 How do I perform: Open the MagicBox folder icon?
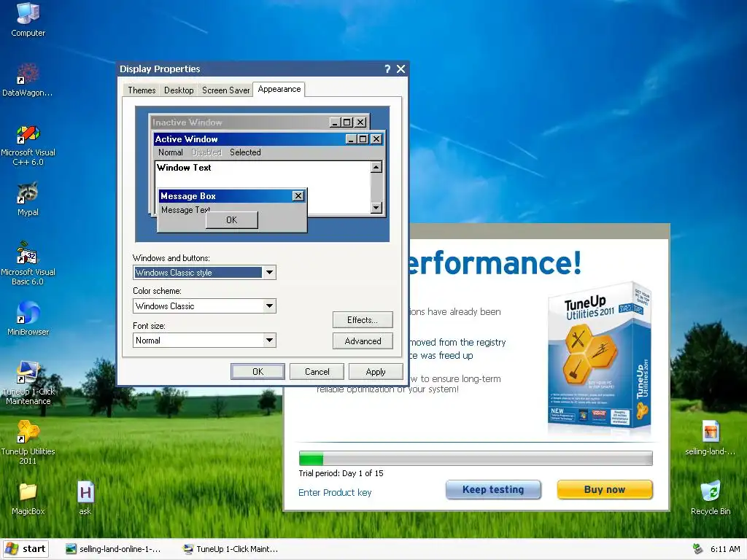pyautogui.click(x=28, y=498)
